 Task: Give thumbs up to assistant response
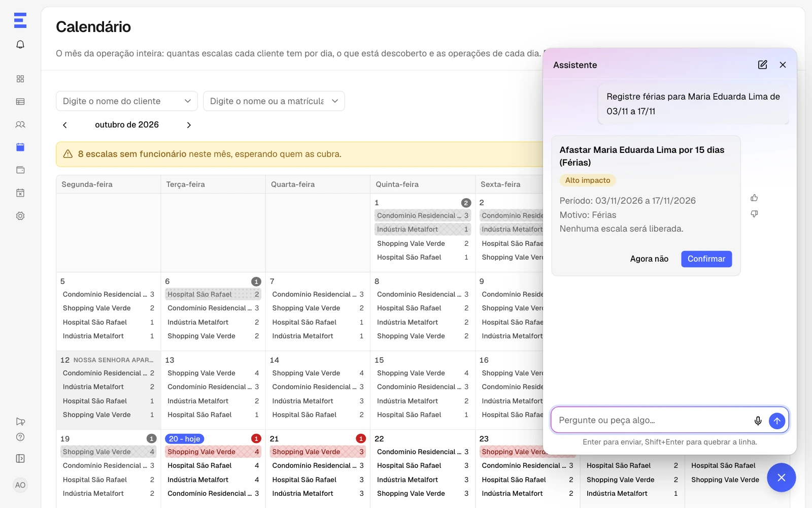point(754,198)
